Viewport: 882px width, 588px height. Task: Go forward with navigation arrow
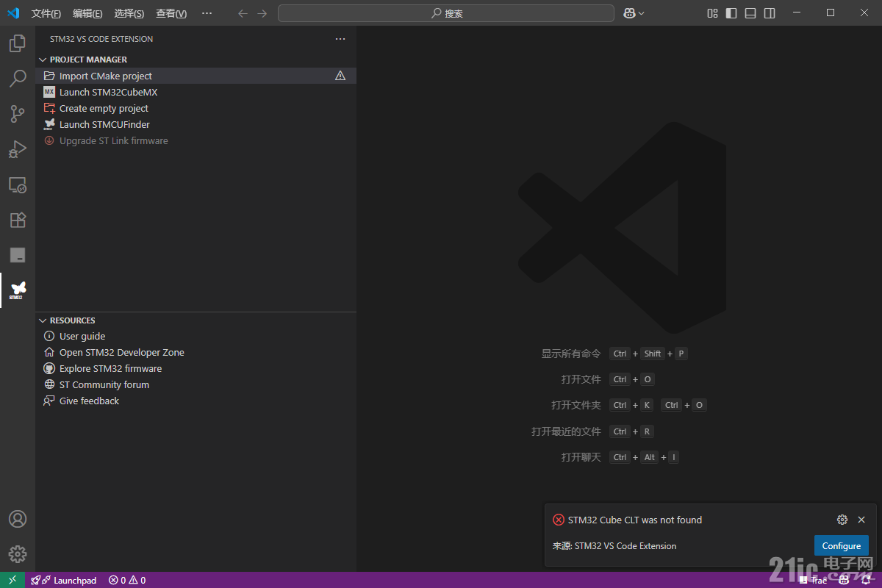click(262, 13)
